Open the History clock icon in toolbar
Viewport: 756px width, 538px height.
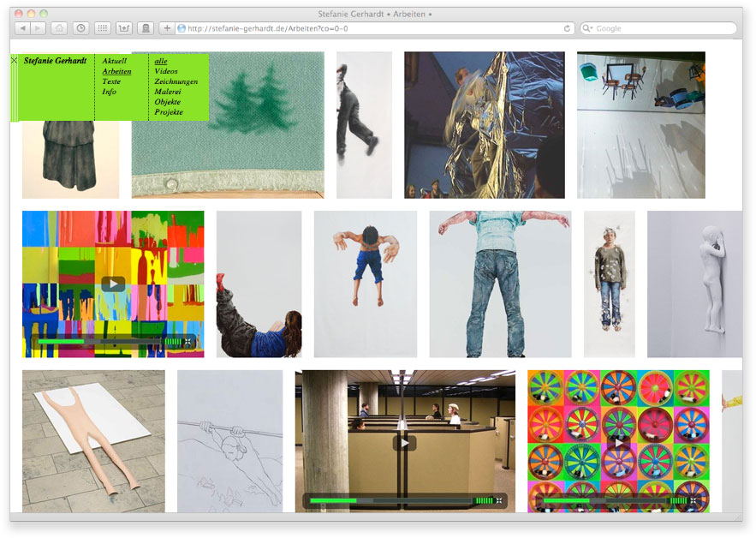(x=80, y=28)
